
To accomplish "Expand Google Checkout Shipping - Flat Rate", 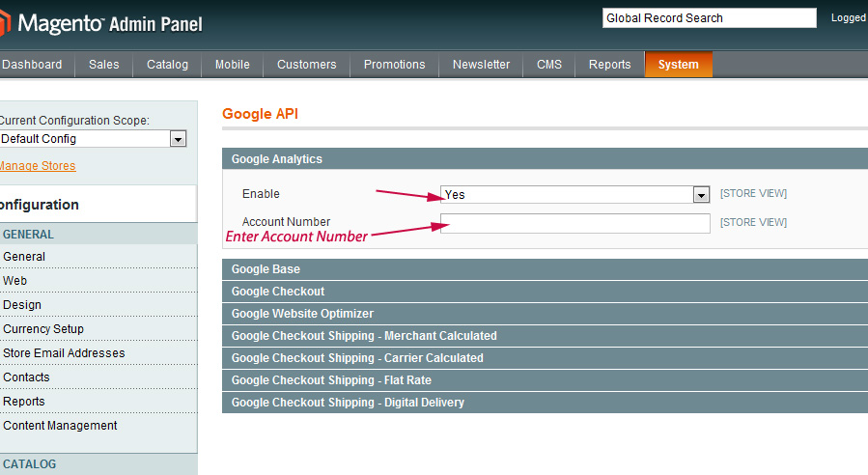I will (545, 379).
